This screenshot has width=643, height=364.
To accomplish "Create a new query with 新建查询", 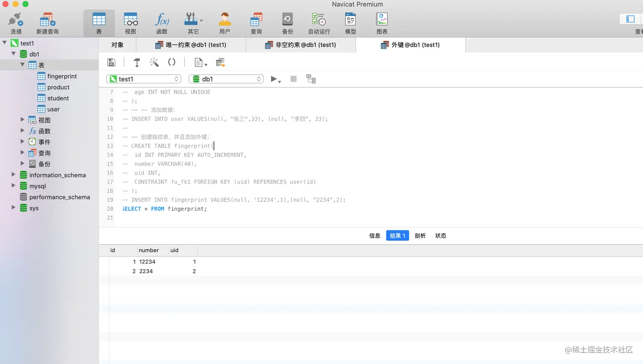I will tap(47, 23).
